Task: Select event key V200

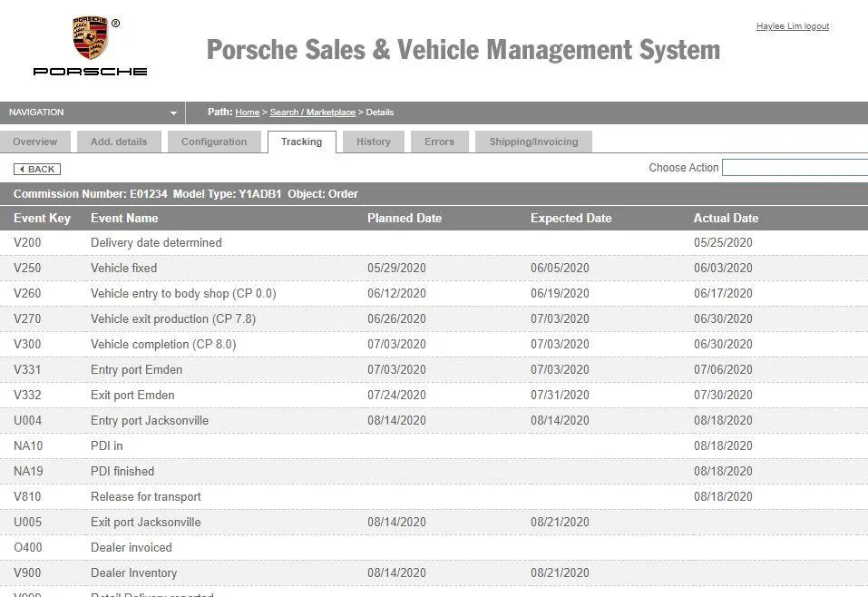Action: [x=28, y=242]
